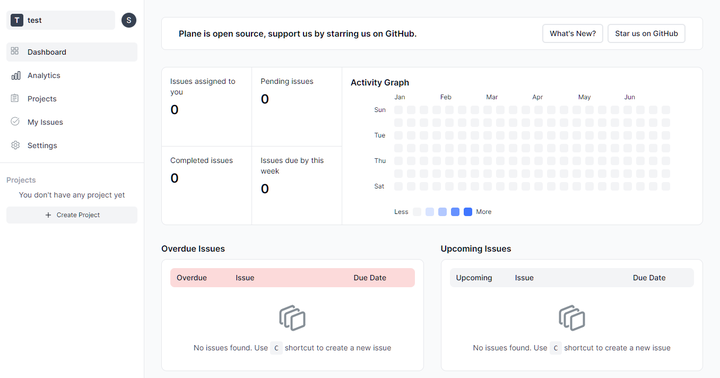This screenshot has width=720, height=378.
Task: Click Issue header in Upcoming table
Action: 524,278
